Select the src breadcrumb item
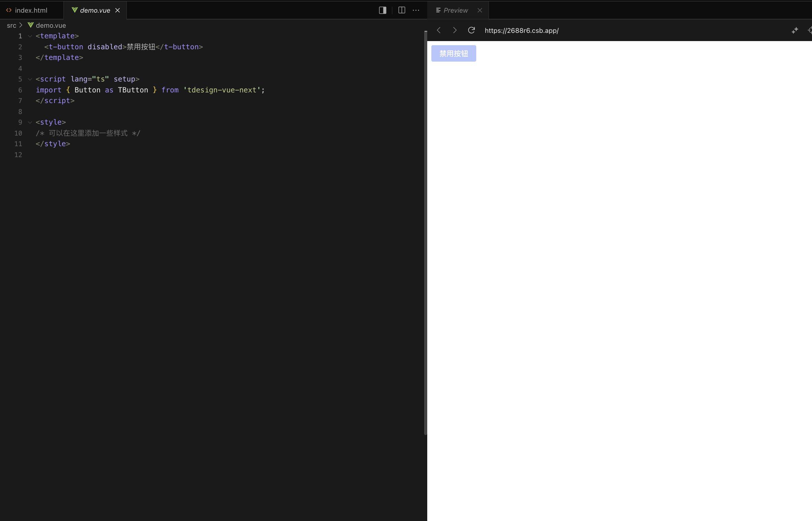The width and height of the screenshot is (812, 521). 12,25
